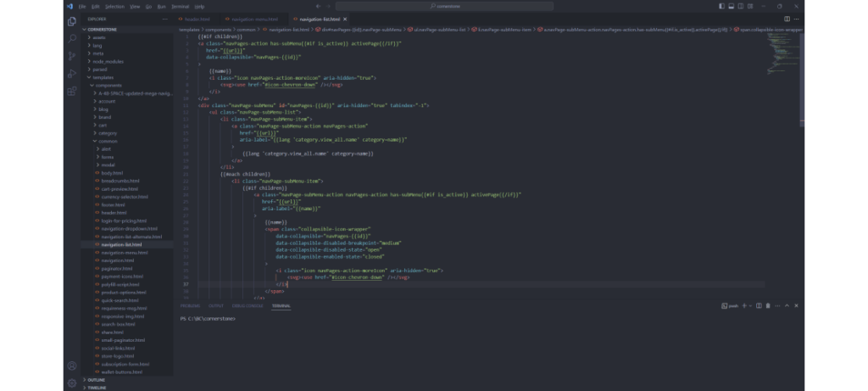This screenshot has width=868, height=391.
Task: Open the Manage gear icon
Action: 72,383
